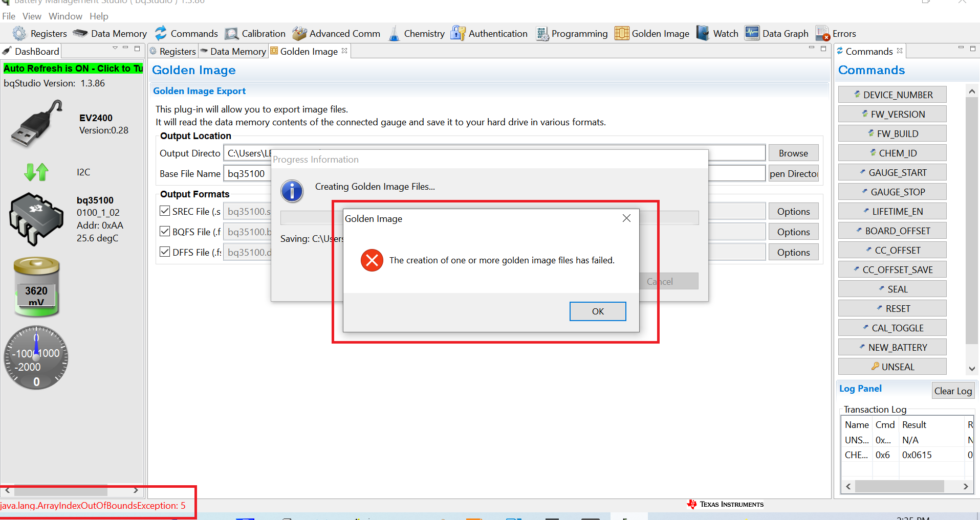Click the bq35100 chip icon

pos(36,218)
